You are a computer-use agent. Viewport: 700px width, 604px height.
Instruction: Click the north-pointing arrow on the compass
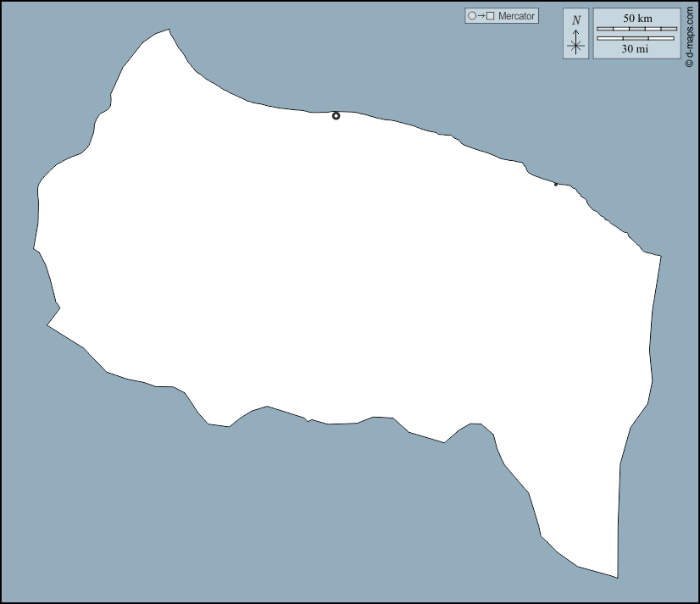576,34
